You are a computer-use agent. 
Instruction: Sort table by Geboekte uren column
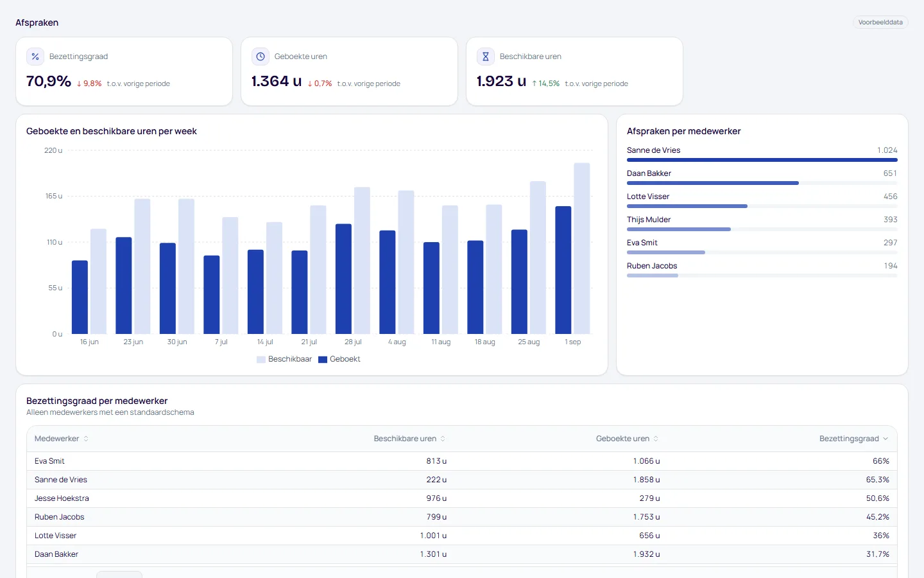627,439
